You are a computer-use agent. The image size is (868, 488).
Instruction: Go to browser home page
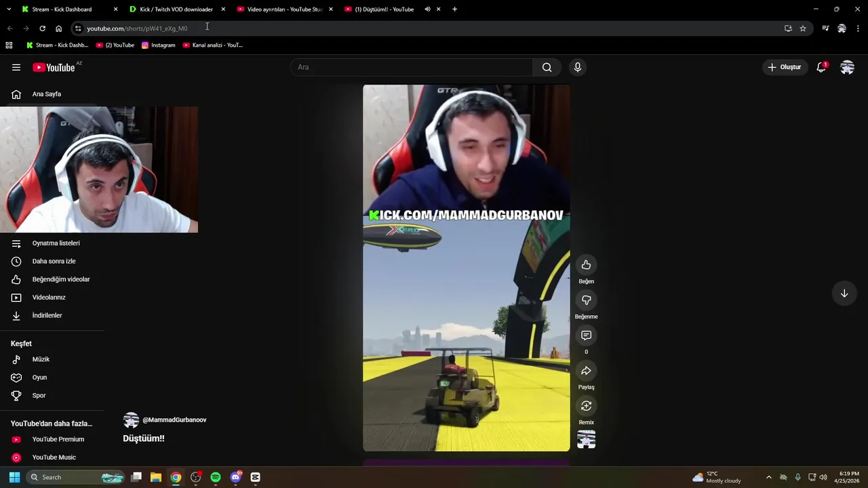point(58,28)
